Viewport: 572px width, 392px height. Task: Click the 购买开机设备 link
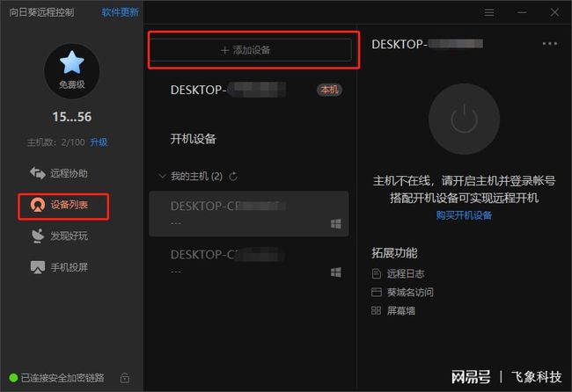pos(464,215)
